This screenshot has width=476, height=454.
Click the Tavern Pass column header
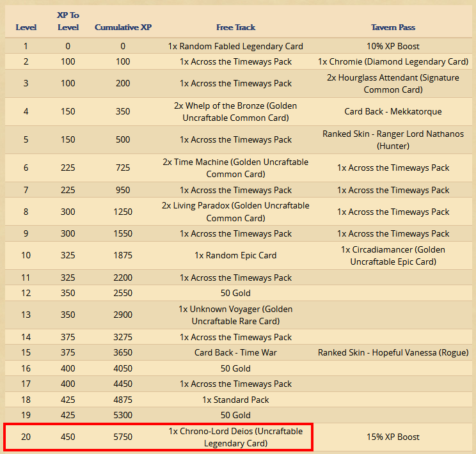(393, 27)
